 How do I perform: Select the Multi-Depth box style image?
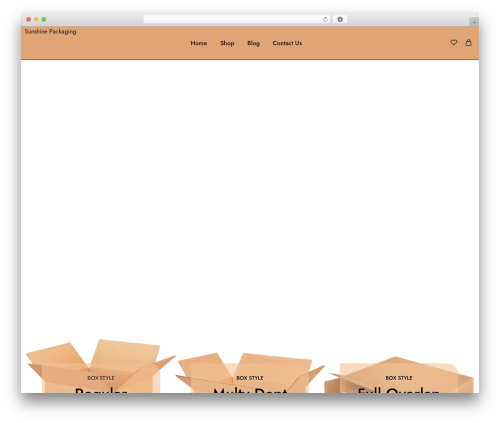pos(250,373)
